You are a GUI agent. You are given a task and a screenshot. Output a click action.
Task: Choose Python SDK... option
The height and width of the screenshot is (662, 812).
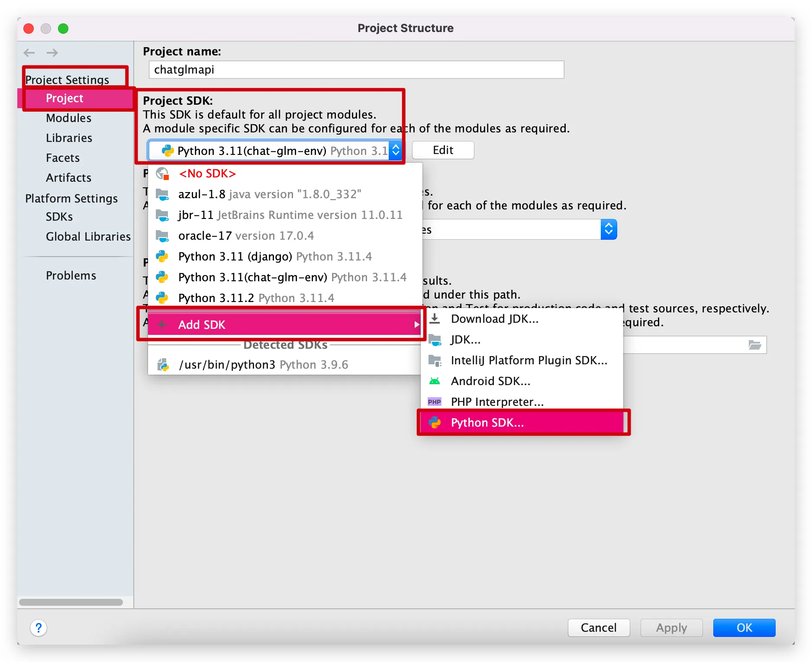(x=522, y=423)
